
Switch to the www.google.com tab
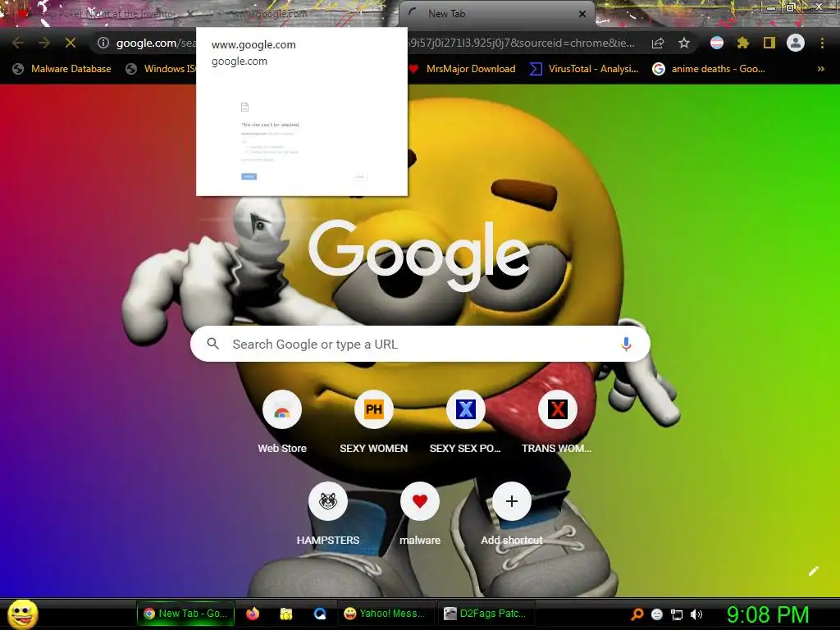(300, 14)
